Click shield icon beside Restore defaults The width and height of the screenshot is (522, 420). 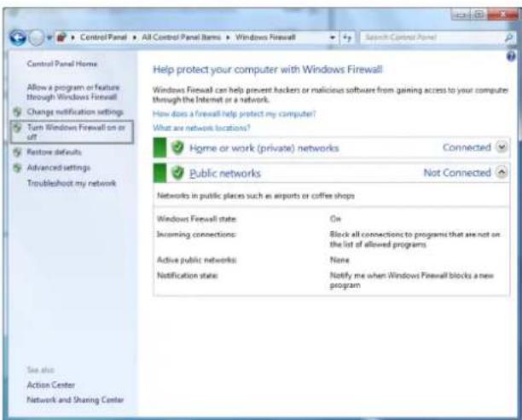coord(17,152)
